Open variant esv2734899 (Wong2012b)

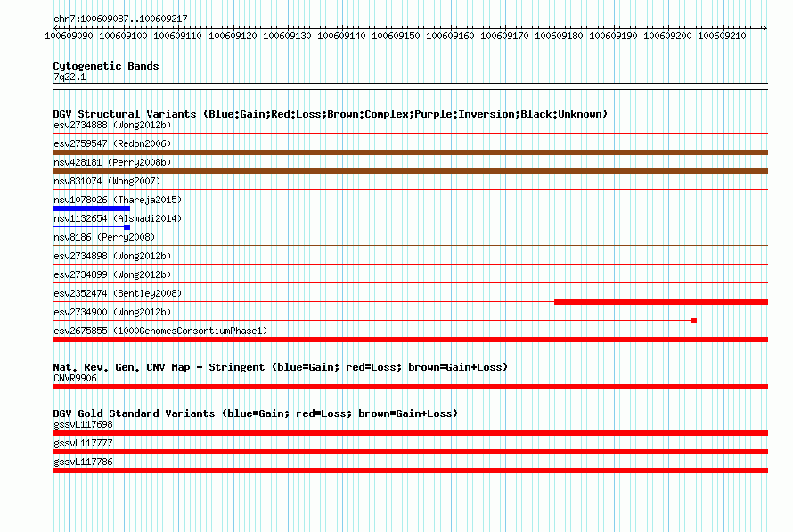pos(112,274)
